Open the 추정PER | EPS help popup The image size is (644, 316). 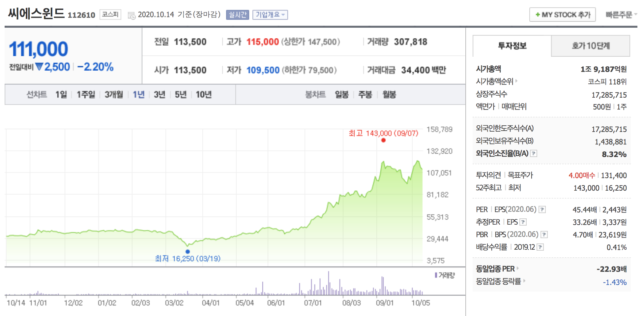[x=523, y=222]
